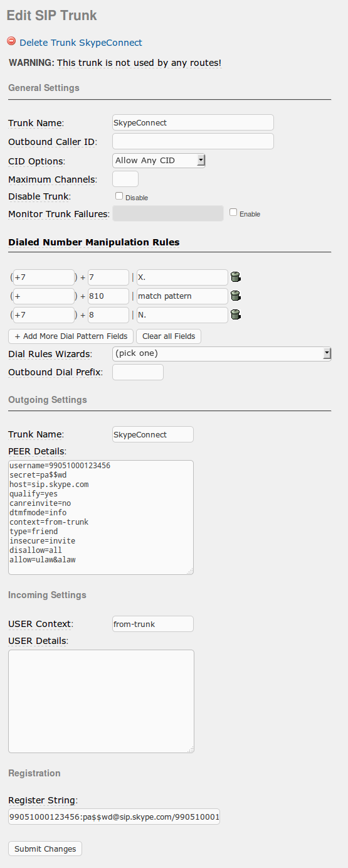Screen dimensions: 348x868
Task: Click Delete Trunk SkypeConnect link
Action: tap(81, 43)
